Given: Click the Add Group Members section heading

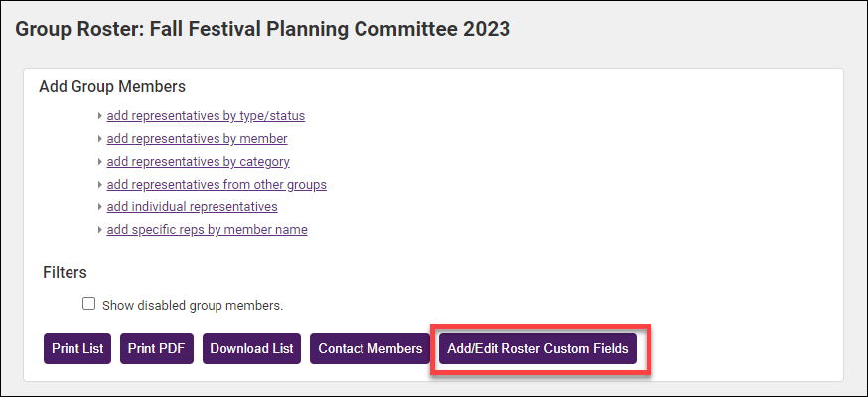Looking at the screenshot, I should point(112,87).
